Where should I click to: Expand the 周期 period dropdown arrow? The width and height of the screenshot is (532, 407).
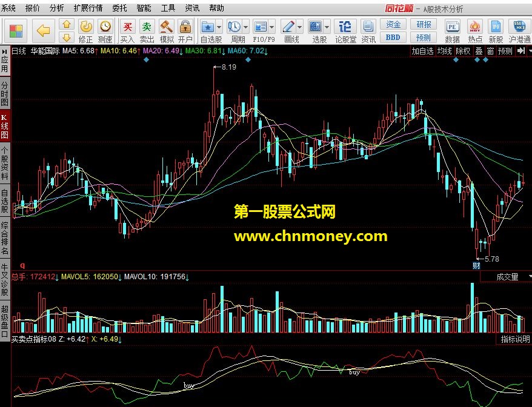[x=246, y=27]
